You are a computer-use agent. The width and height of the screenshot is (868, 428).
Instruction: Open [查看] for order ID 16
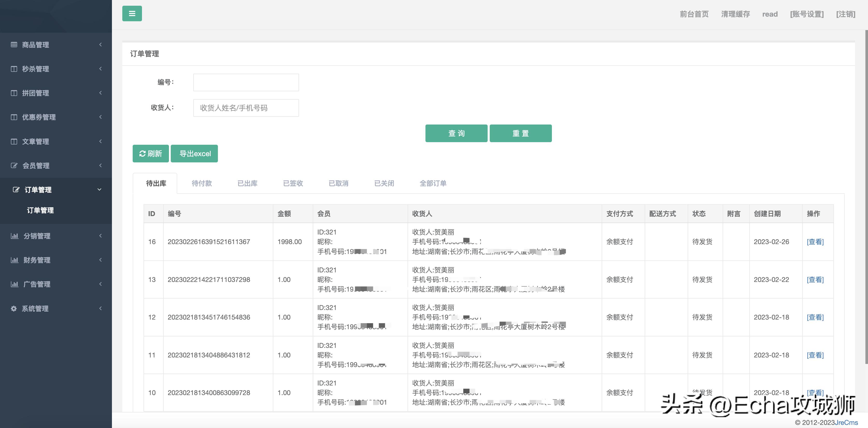coord(815,241)
